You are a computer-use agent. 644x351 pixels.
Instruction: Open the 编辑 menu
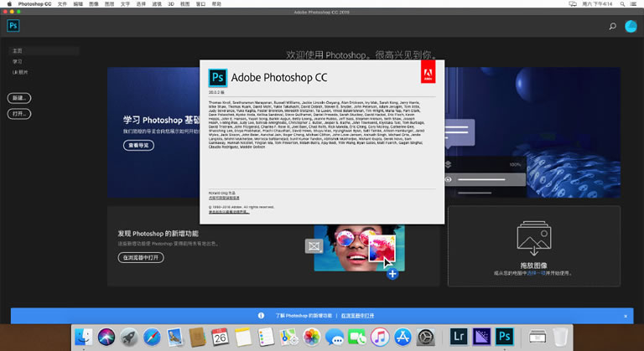pos(78,3)
